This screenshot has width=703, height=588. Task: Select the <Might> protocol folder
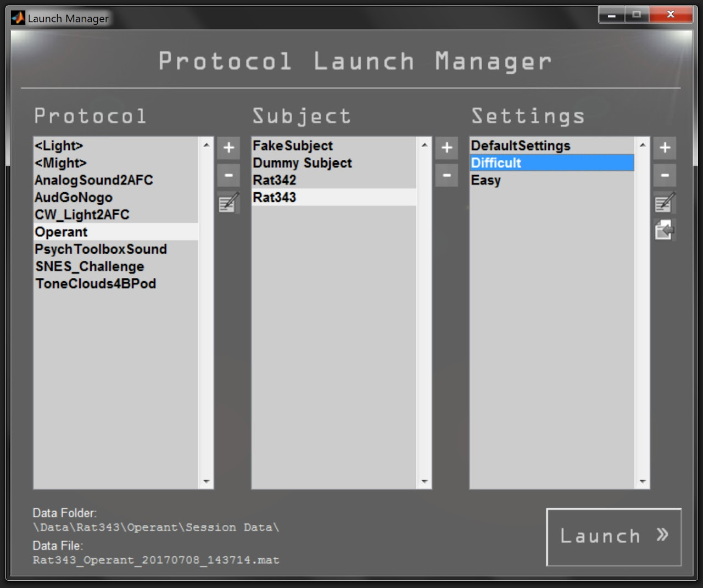[x=116, y=163]
